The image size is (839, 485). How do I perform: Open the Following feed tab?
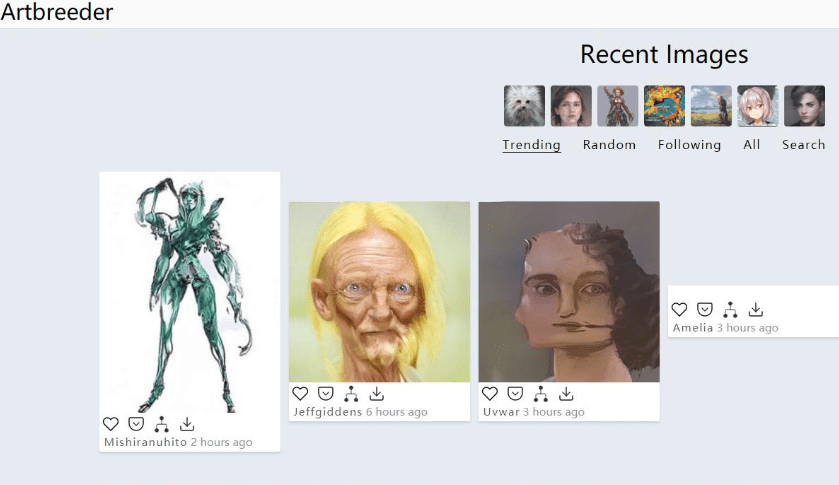[x=689, y=145]
